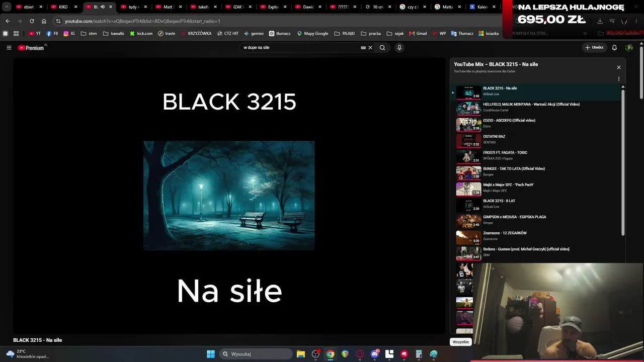644x362 pixels.
Task: Open the Gmail bookmark
Action: (x=418, y=34)
